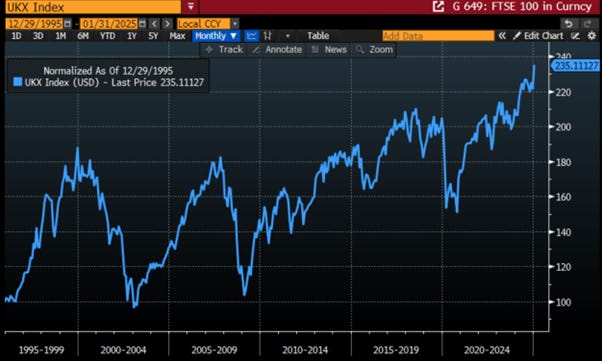The image size is (602, 361).
Task: Open calendar picker for end date 01/31/2025
Action: [x=142, y=24]
